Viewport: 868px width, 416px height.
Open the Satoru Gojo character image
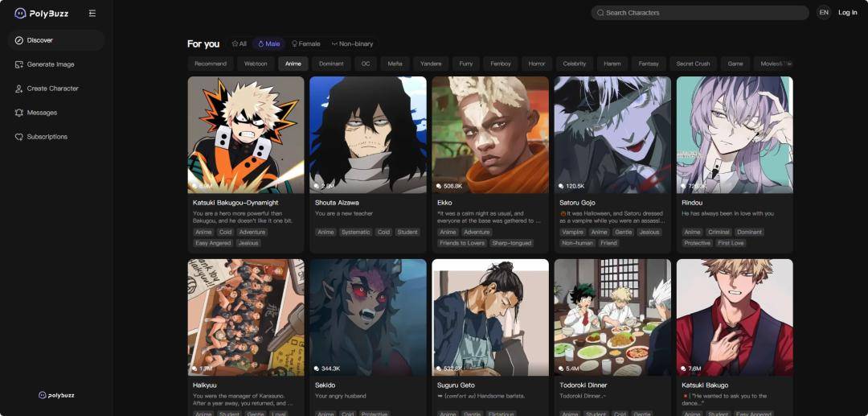point(612,134)
